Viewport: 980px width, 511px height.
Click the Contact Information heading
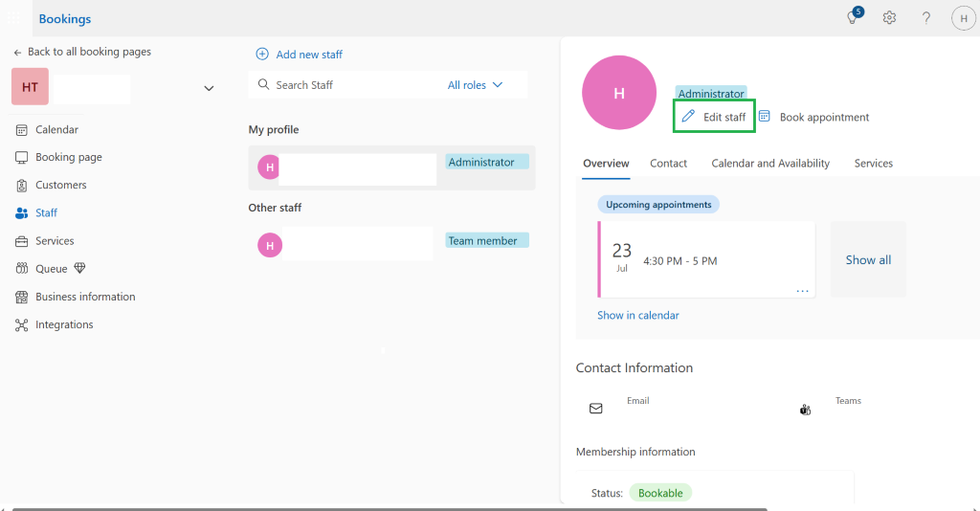tap(634, 368)
